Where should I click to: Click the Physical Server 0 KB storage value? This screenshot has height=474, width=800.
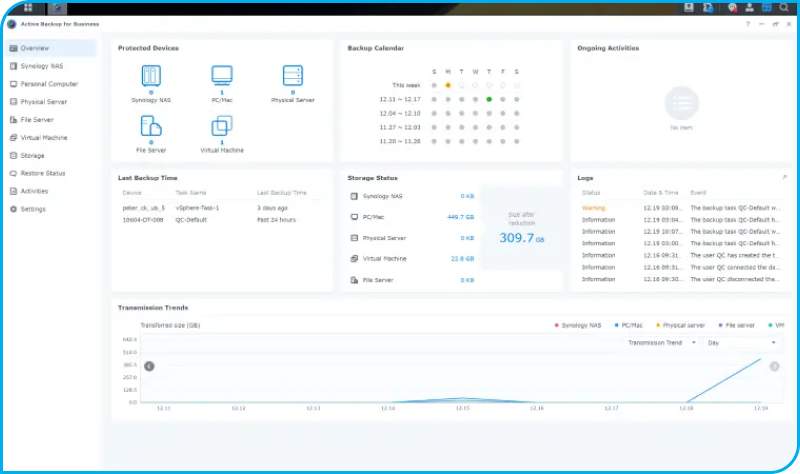467,238
